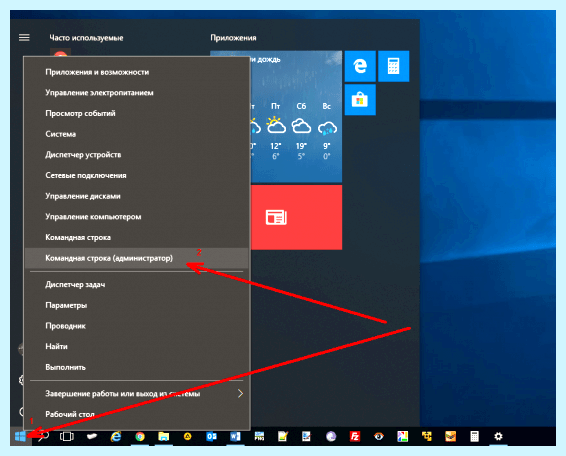Expand the Start menu hamburger button

pyautogui.click(x=24, y=38)
